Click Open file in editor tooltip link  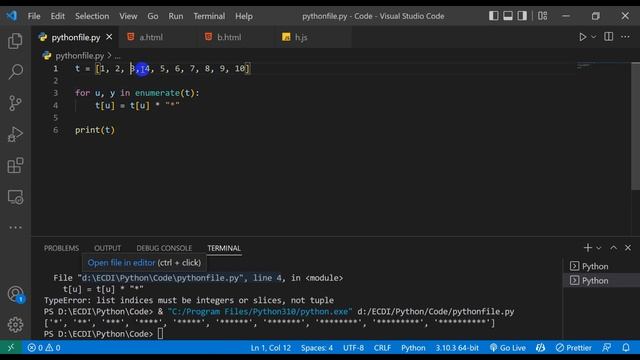click(x=121, y=262)
